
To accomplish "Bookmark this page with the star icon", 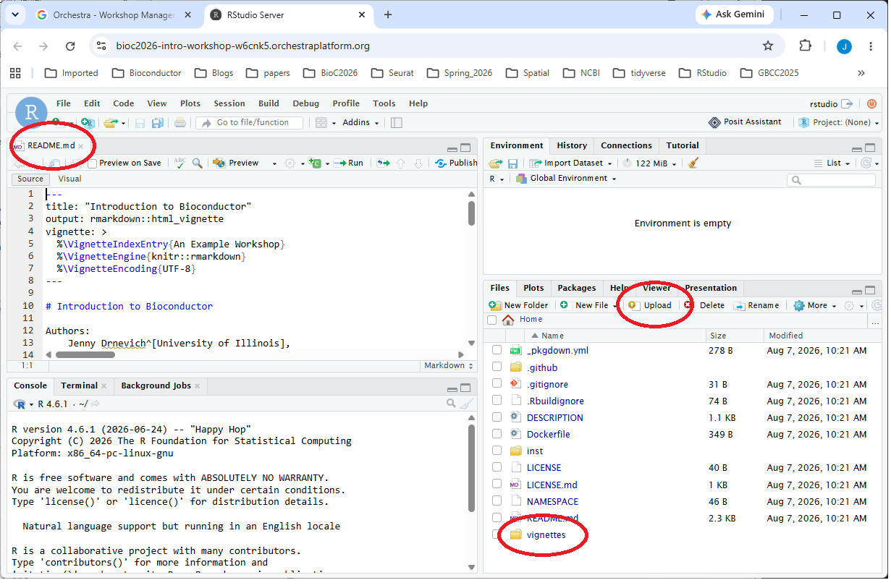I will tap(768, 46).
